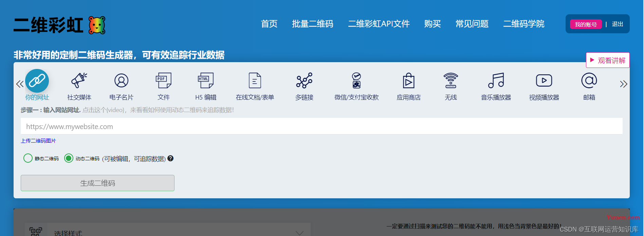
Task: Open the 购买 page
Action: [433, 24]
